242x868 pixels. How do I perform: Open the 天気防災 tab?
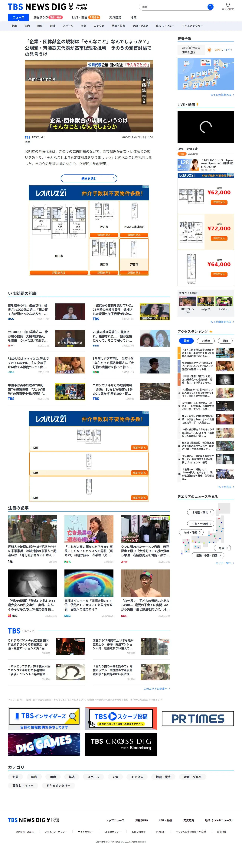115,17
